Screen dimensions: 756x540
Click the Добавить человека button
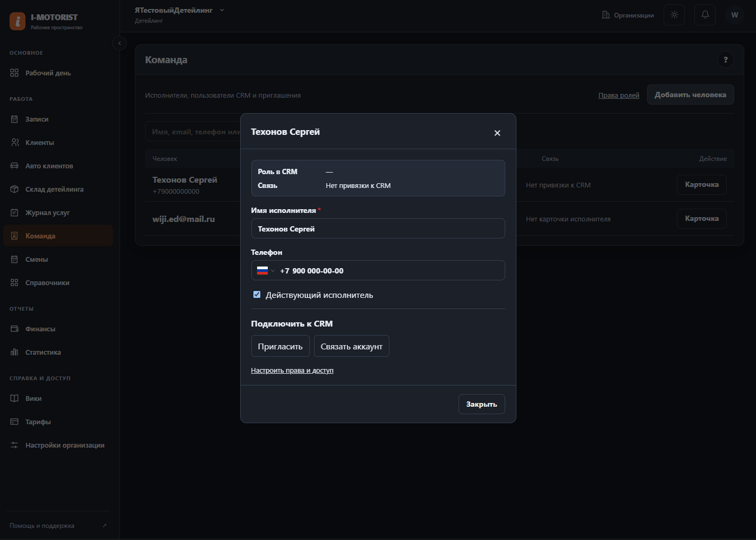pos(691,95)
